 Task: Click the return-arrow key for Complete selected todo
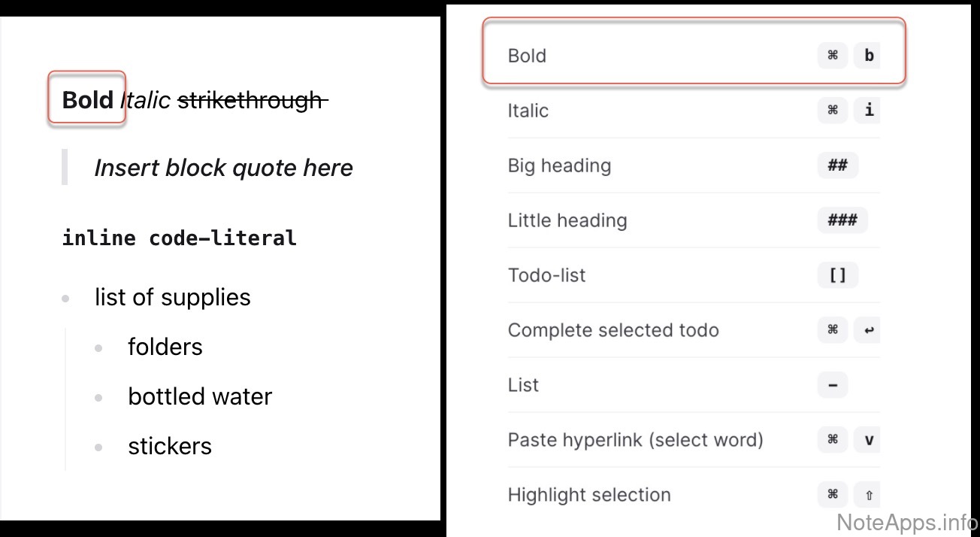point(868,330)
